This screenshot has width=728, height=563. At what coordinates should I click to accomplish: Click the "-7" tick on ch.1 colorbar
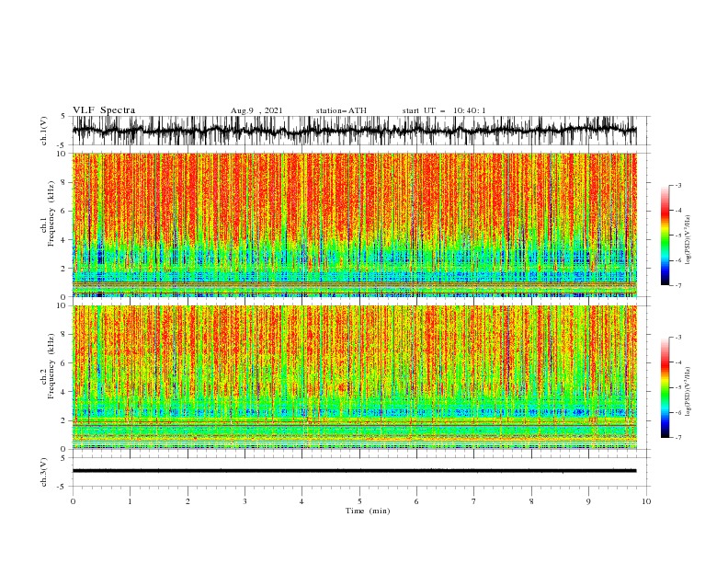point(678,285)
